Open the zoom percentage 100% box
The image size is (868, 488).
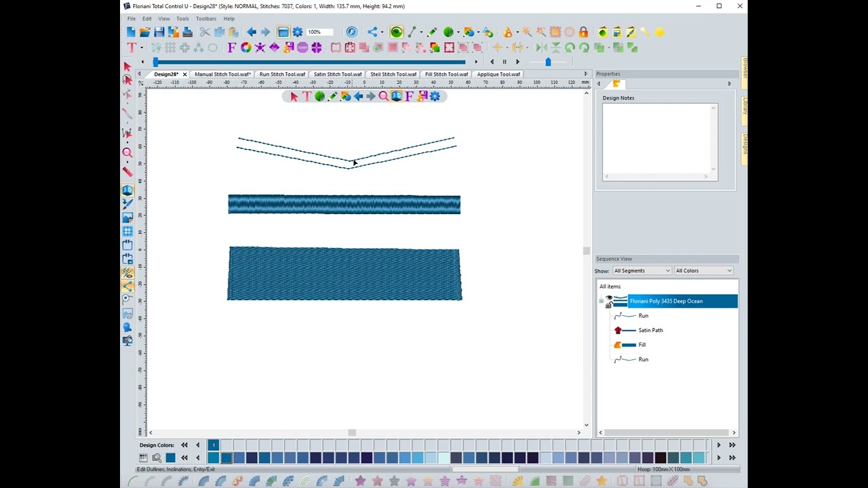point(320,32)
